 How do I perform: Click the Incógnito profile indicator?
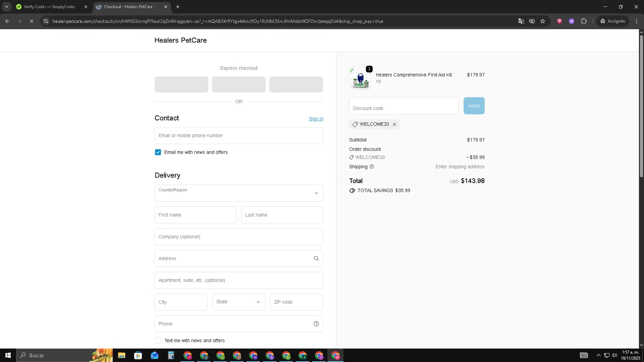tap(613, 21)
